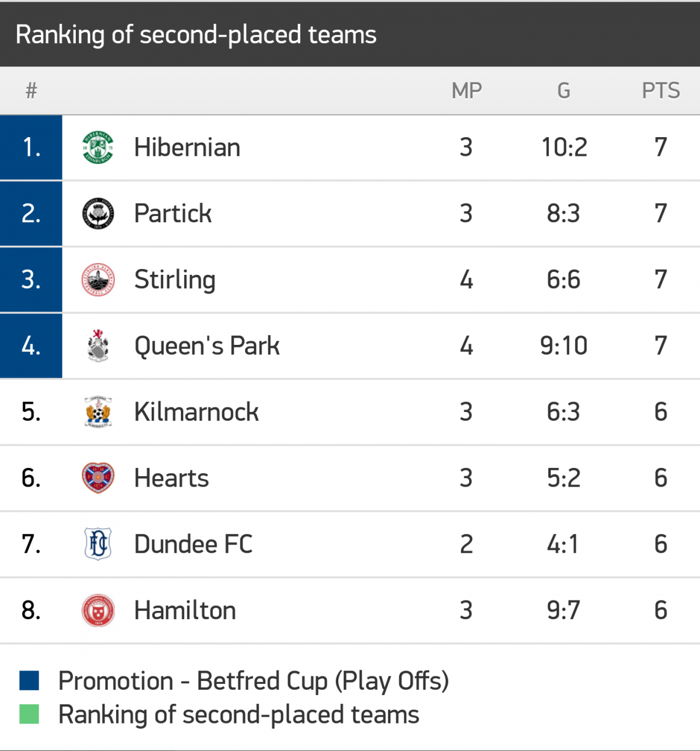Viewport: 700px width, 751px height.
Task: Open the Partick team link
Action: [173, 214]
